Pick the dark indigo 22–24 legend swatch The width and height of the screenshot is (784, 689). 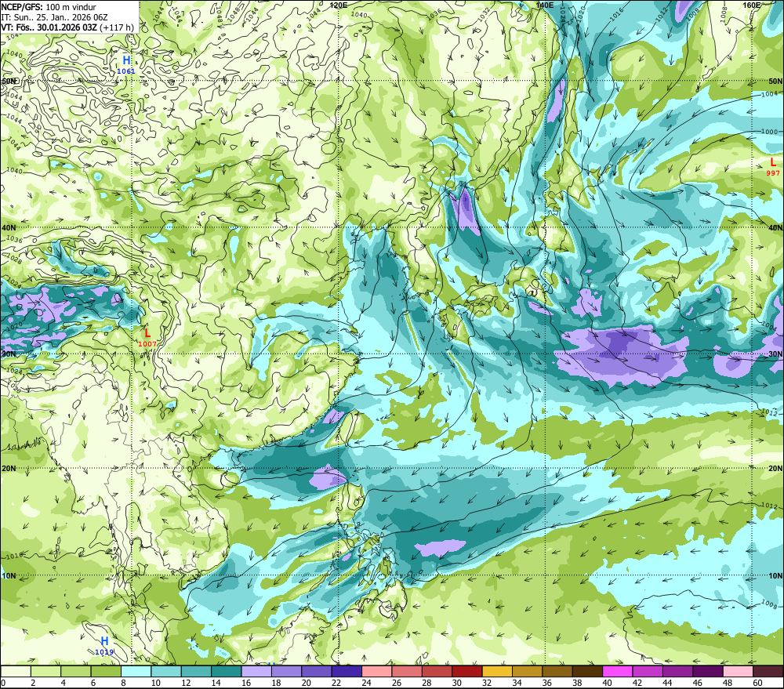[347, 671]
